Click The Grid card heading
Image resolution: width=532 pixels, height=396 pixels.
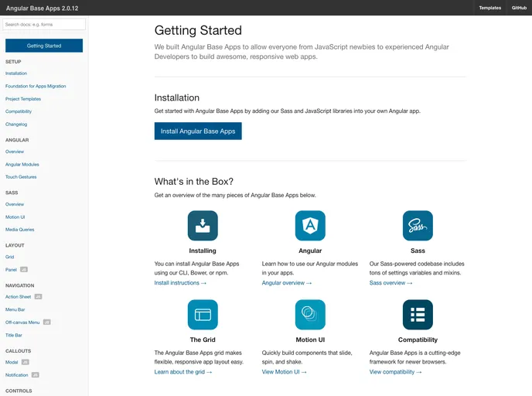pyautogui.click(x=203, y=340)
